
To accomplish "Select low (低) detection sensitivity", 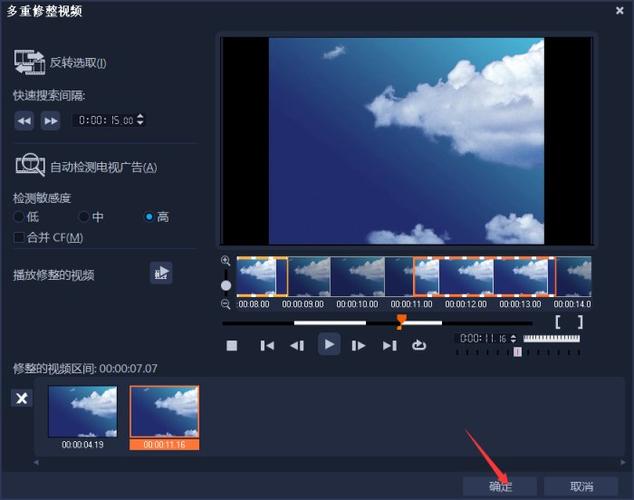I will pos(19,217).
